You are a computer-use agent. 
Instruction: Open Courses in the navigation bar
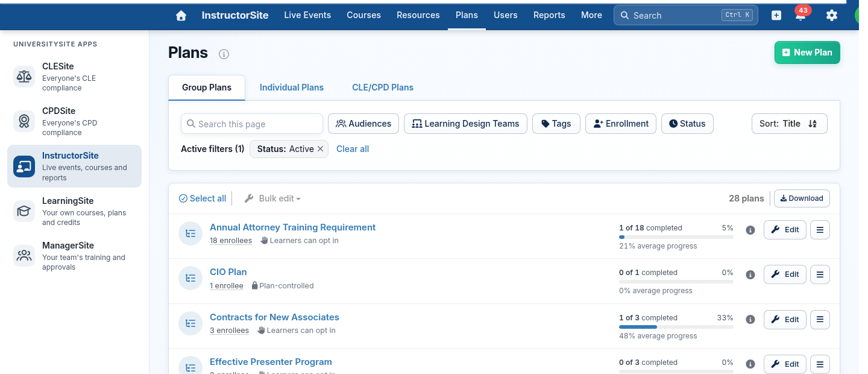(363, 15)
